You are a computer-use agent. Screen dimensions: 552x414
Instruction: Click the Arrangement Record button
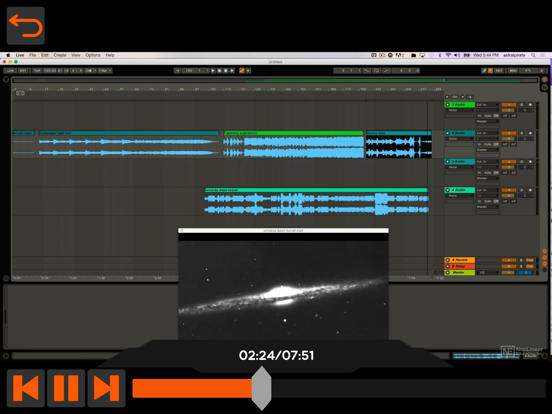coord(226,71)
